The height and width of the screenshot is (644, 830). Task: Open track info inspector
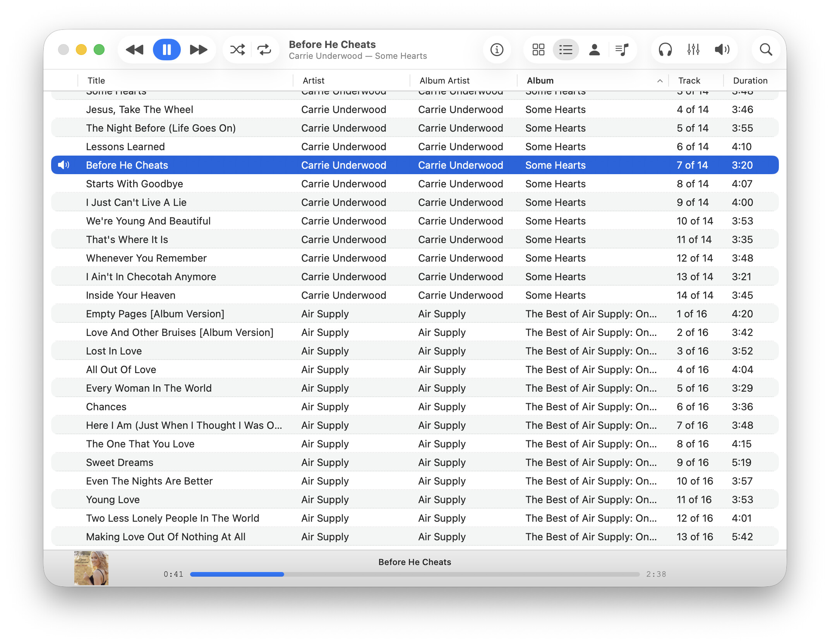[x=497, y=50]
